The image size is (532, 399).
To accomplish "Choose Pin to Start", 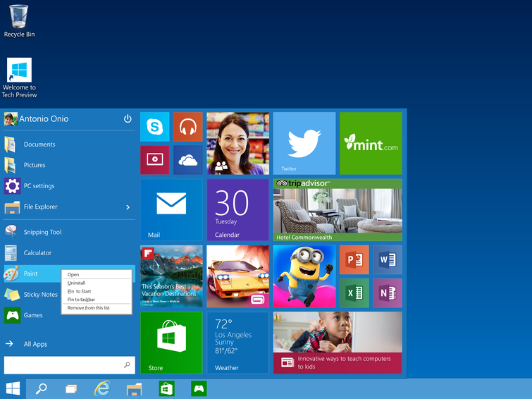I will pyautogui.click(x=97, y=291).
